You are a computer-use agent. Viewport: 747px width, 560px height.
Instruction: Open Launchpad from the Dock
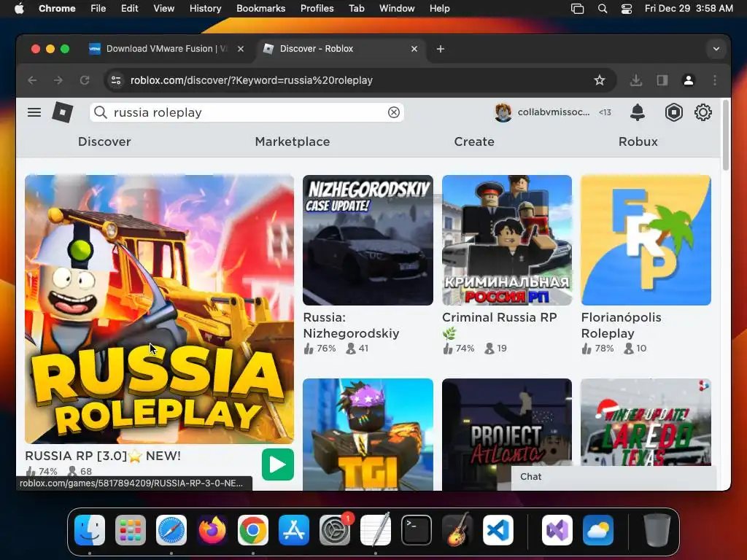131,530
